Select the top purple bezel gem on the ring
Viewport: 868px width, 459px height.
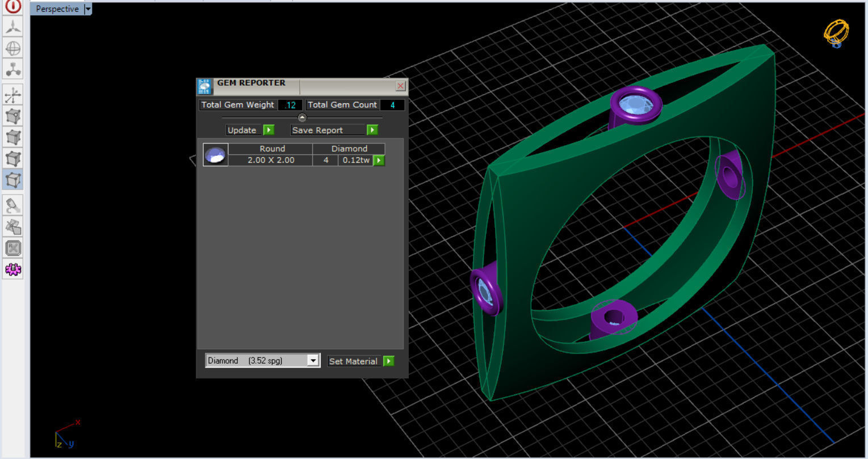[x=635, y=106]
